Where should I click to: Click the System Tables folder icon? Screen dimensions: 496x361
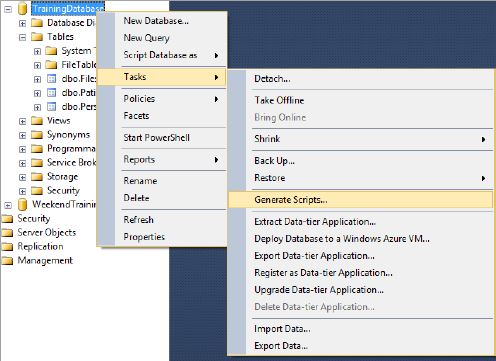tap(51, 51)
